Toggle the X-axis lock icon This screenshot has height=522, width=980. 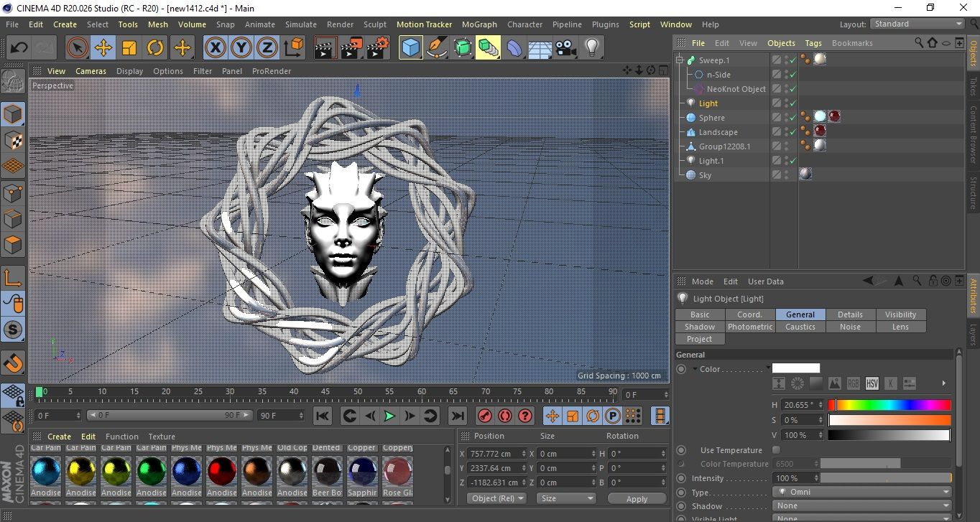point(214,48)
